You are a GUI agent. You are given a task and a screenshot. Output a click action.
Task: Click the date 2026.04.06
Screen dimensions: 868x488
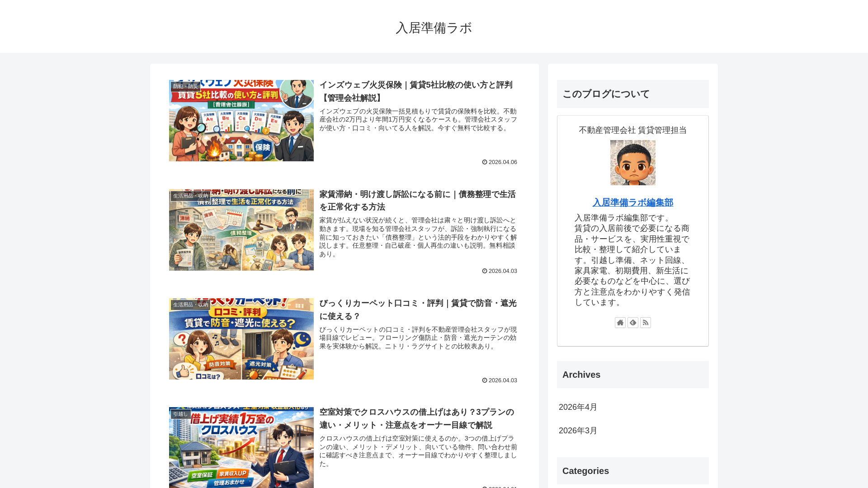point(503,162)
